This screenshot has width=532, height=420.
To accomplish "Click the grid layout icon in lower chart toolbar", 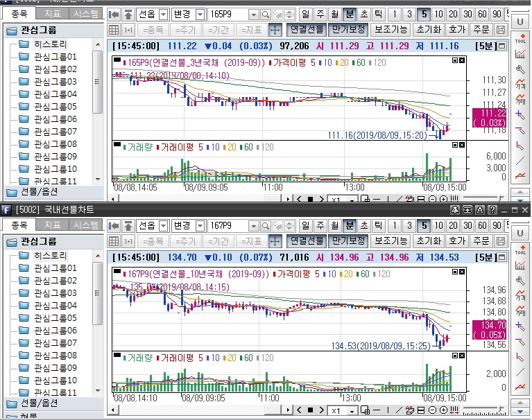I will (114, 241).
